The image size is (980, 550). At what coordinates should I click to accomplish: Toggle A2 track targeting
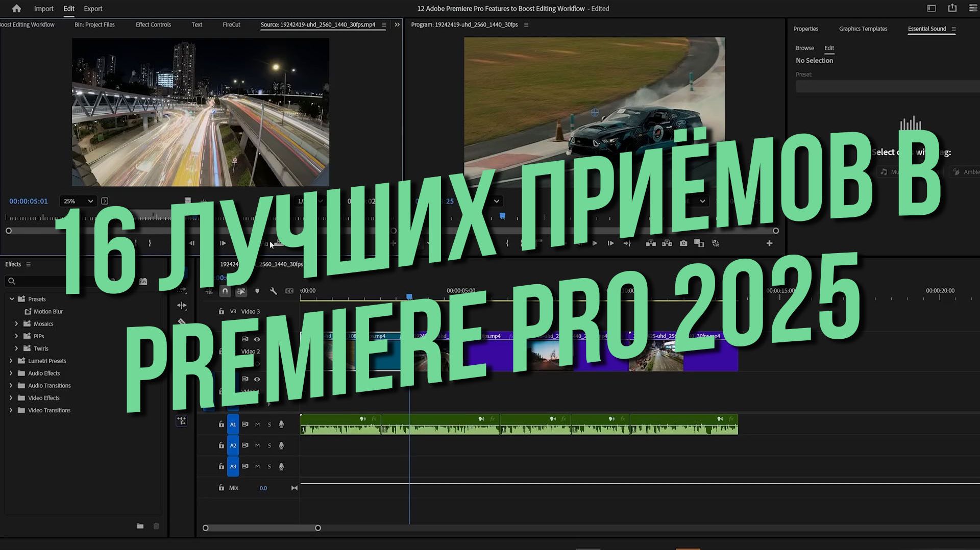pyautogui.click(x=233, y=445)
